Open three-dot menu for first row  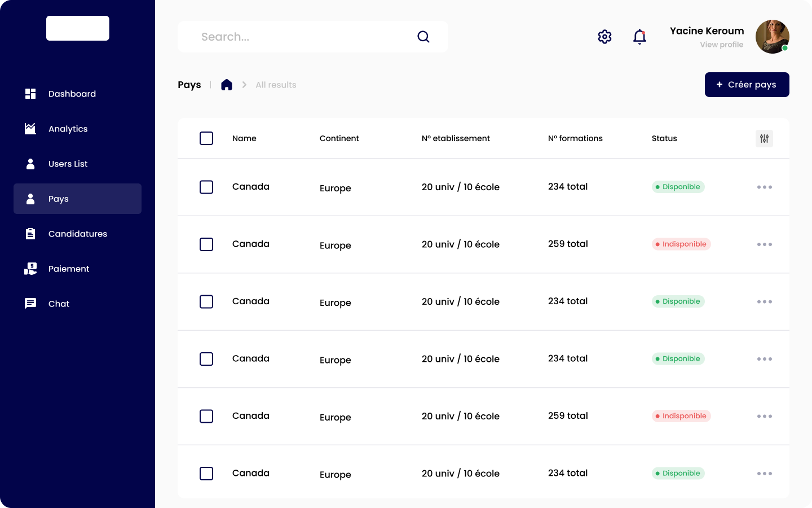click(x=764, y=187)
